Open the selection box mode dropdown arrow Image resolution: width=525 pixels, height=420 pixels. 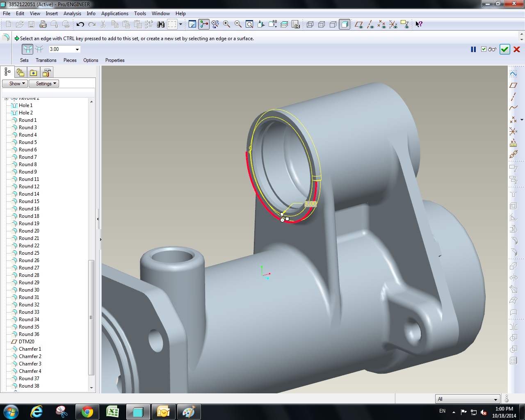180,24
